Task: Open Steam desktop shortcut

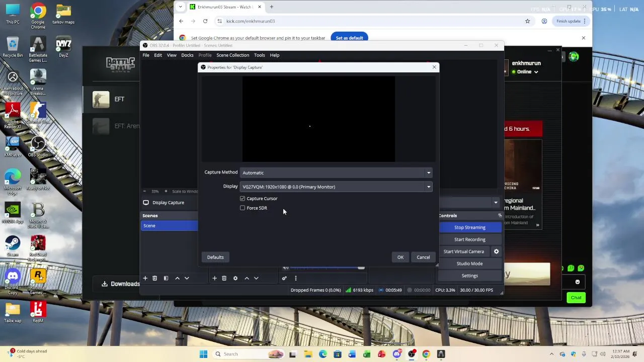Action: click(x=13, y=246)
